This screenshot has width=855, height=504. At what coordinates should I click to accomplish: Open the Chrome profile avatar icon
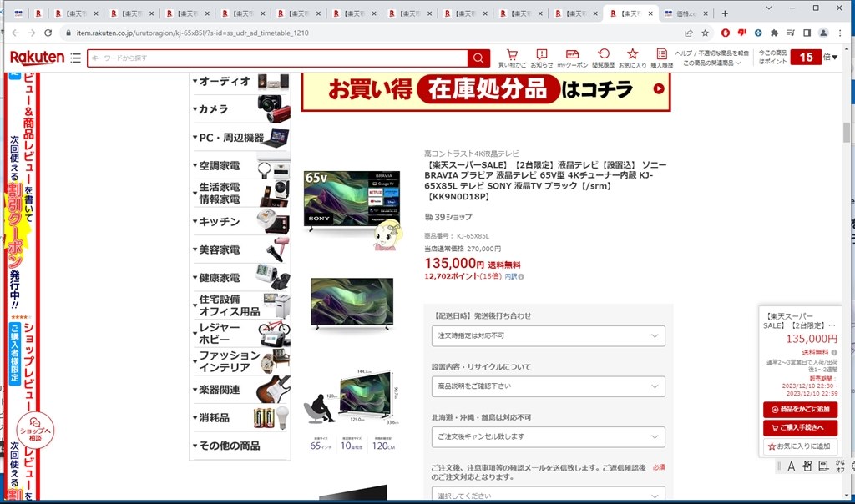click(823, 33)
